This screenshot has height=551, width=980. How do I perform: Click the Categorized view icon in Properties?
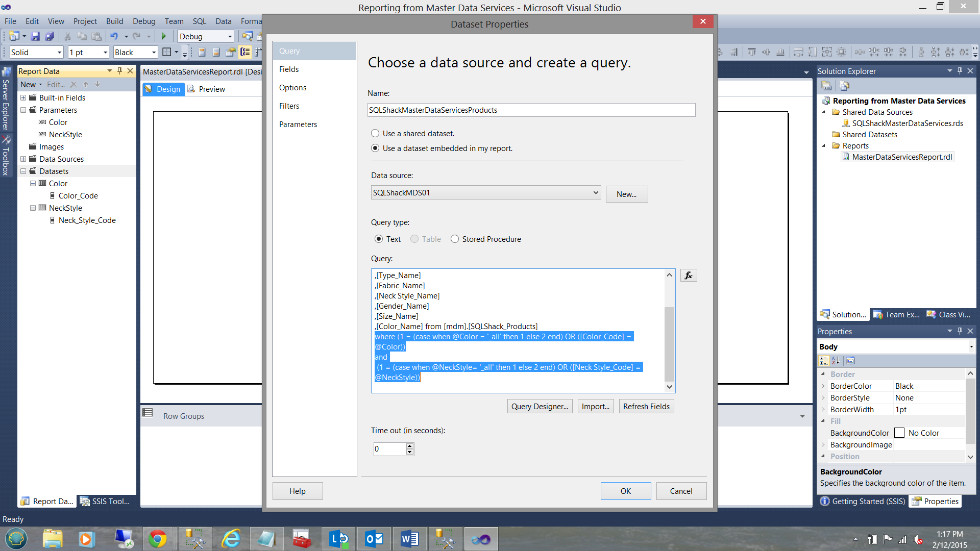[x=824, y=361]
